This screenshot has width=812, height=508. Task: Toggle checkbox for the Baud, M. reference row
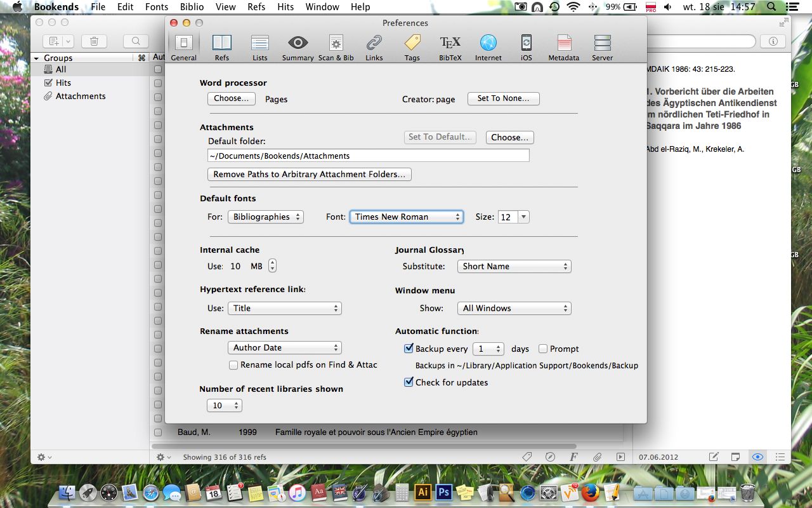158,432
